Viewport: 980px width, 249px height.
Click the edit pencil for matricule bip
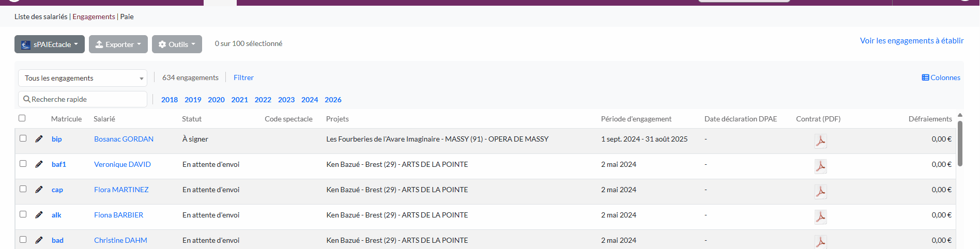(39, 139)
